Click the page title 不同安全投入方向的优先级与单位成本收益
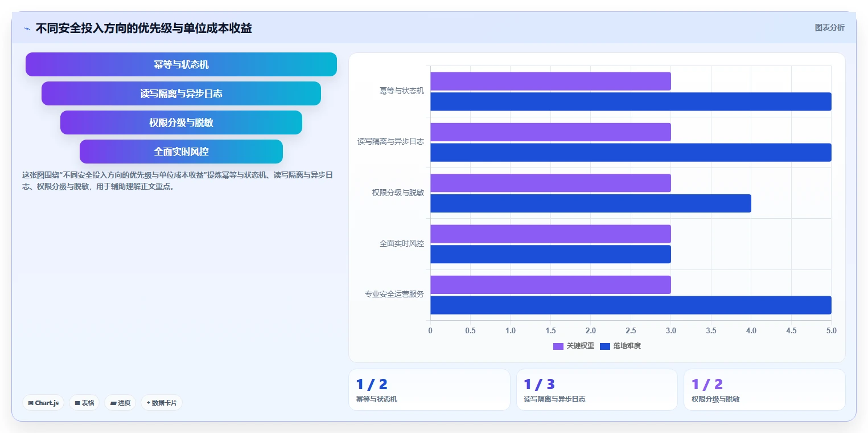 coord(143,28)
